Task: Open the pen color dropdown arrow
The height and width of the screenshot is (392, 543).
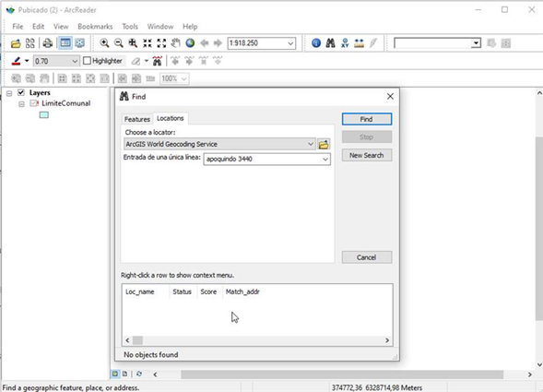Action: pyautogui.click(x=27, y=61)
